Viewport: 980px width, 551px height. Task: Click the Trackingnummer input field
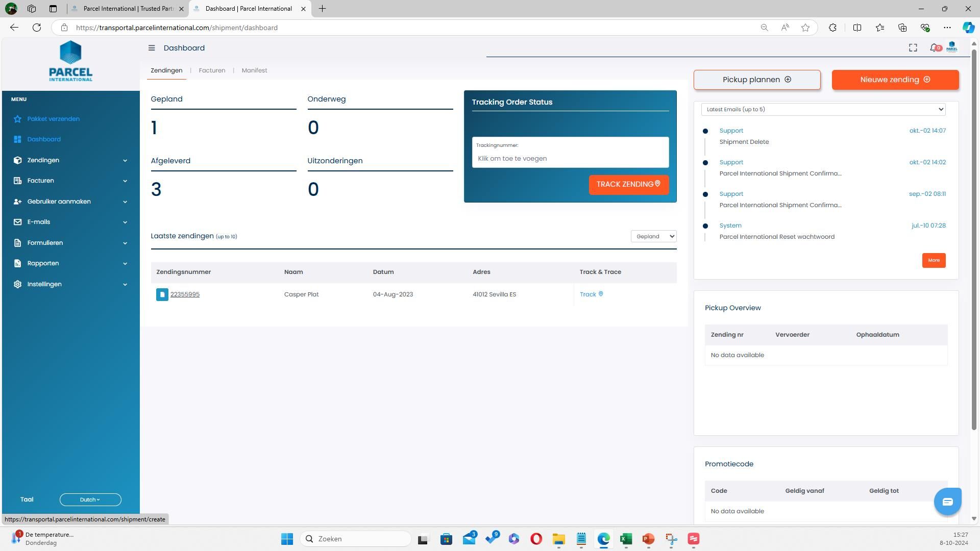tap(570, 159)
